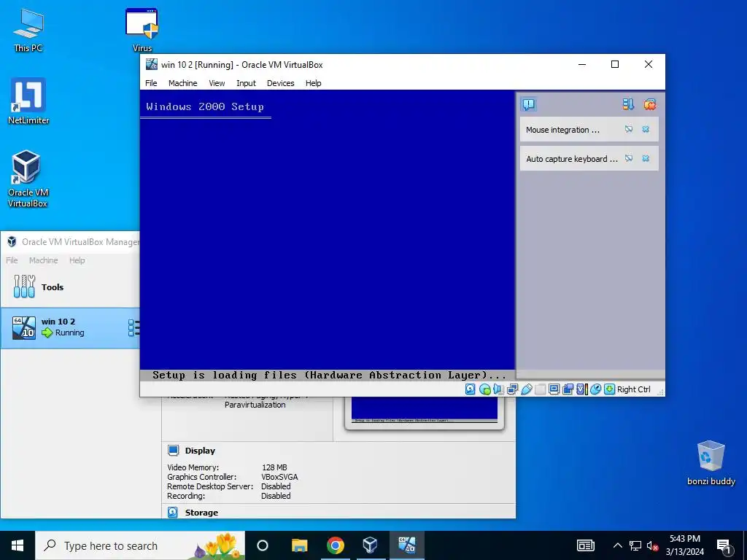
Task: Toggle the notification center icon in VM window
Action: click(529, 104)
